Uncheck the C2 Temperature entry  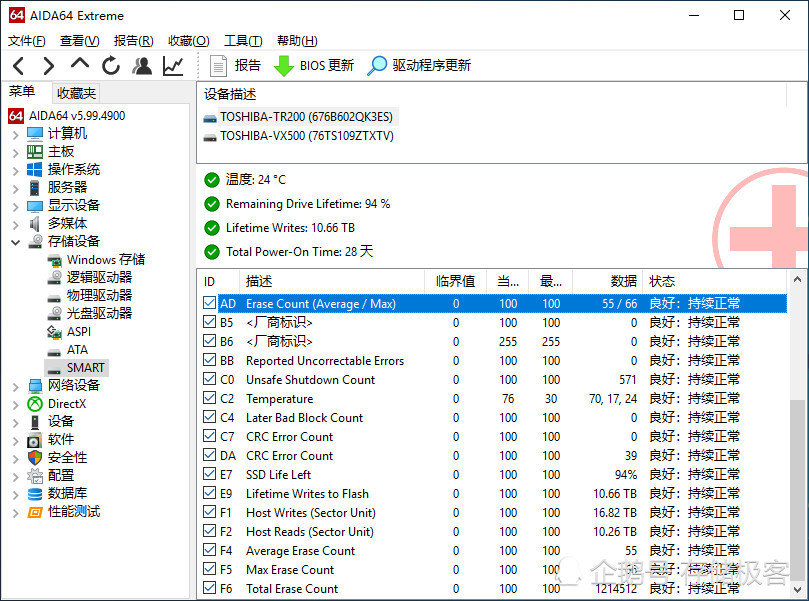[x=208, y=398]
